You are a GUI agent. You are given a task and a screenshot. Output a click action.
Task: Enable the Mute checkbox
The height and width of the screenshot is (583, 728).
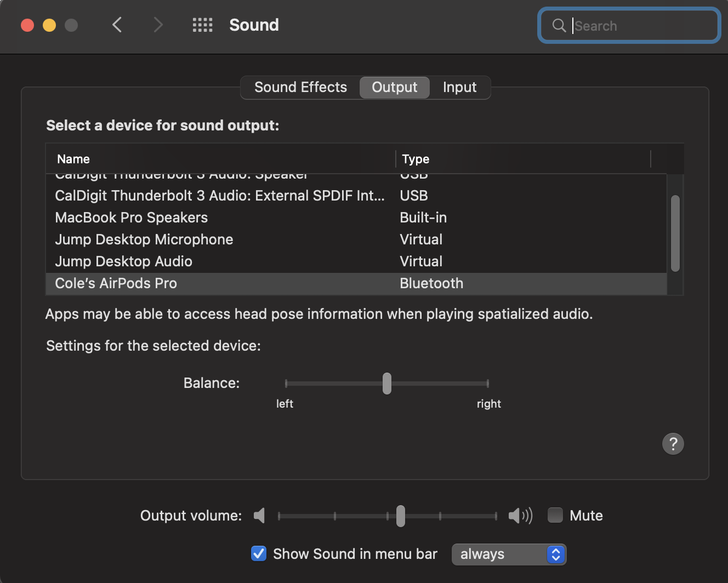point(555,516)
